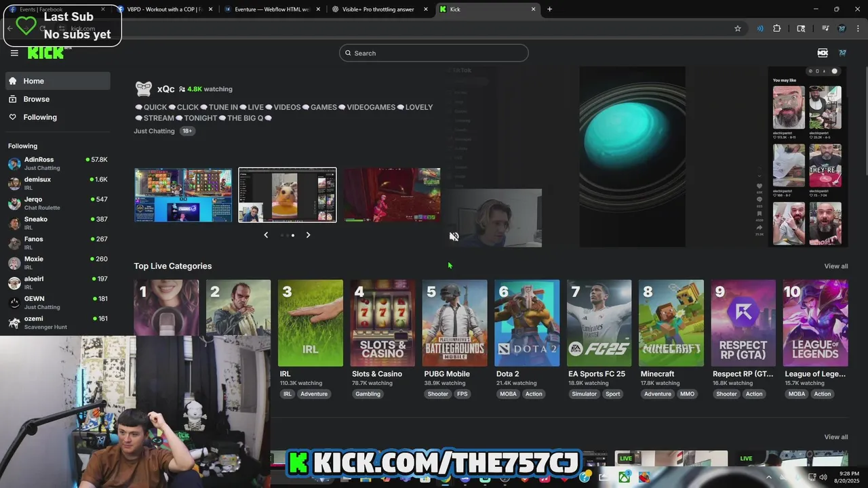Open Fanos channel avatar in sidebar
The image size is (868, 488).
[x=14, y=243]
